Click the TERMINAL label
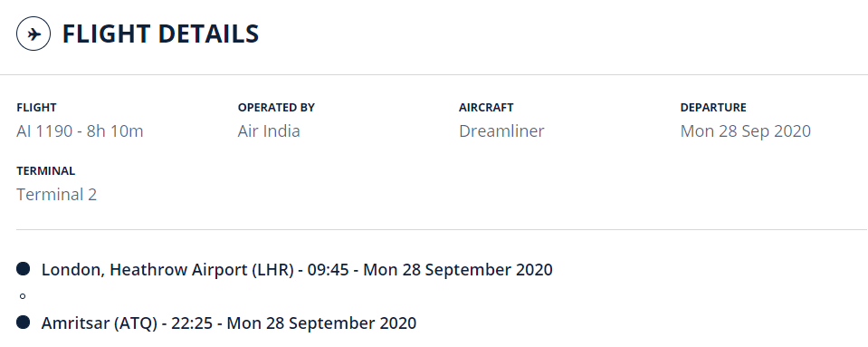This screenshot has height=347, width=868. [x=46, y=170]
